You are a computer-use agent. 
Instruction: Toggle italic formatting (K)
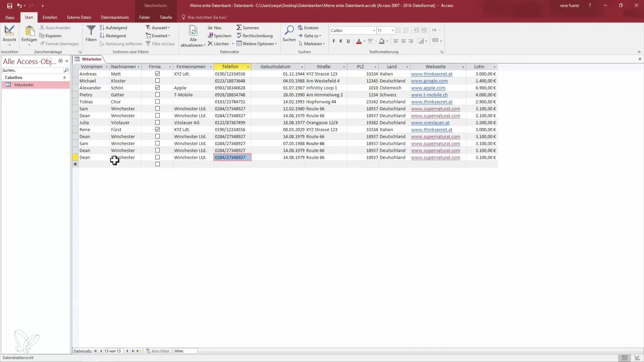coord(341,41)
